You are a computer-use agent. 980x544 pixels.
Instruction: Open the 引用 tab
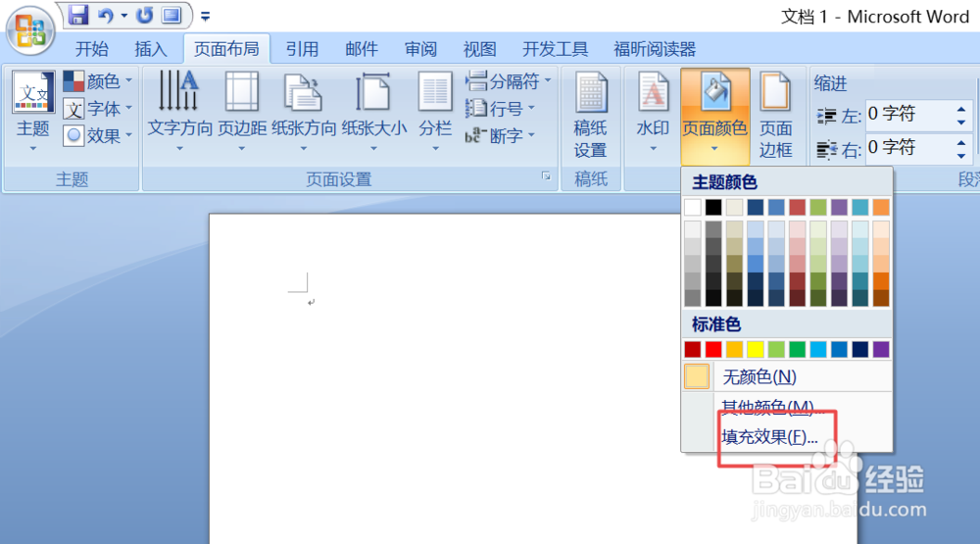click(x=302, y=49)
